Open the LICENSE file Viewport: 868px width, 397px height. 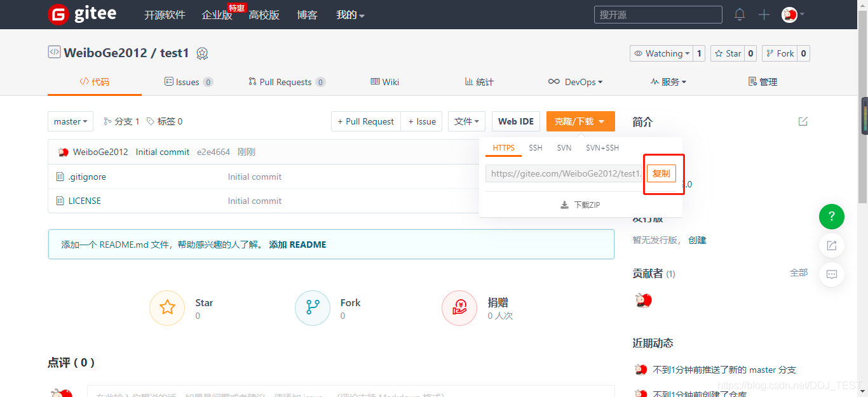tap(85, 201)
